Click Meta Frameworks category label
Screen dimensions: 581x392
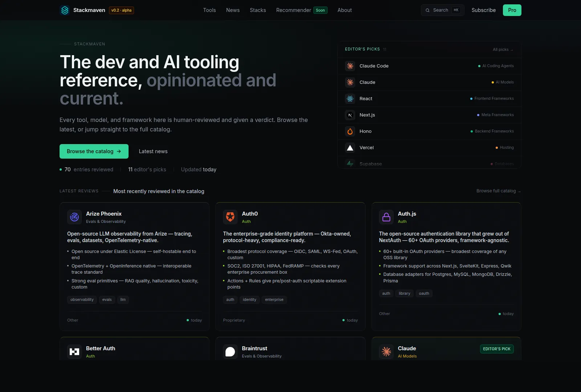[497, 115]
